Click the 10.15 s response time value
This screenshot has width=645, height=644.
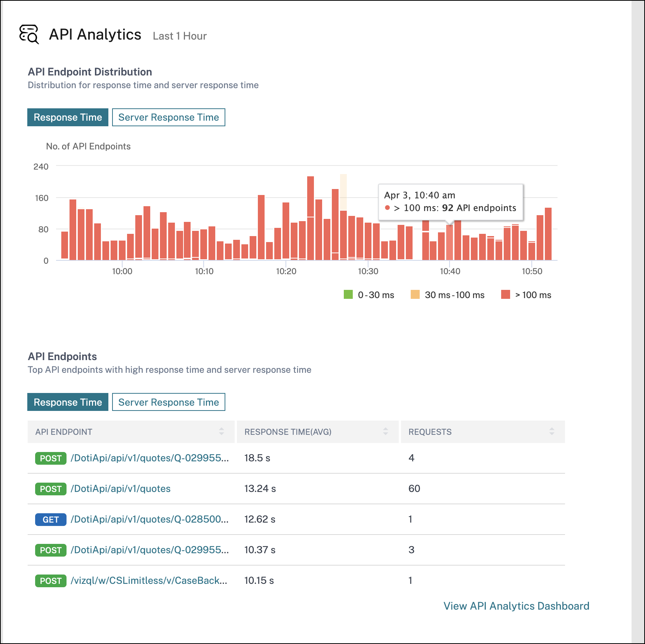tap(259, 580)
